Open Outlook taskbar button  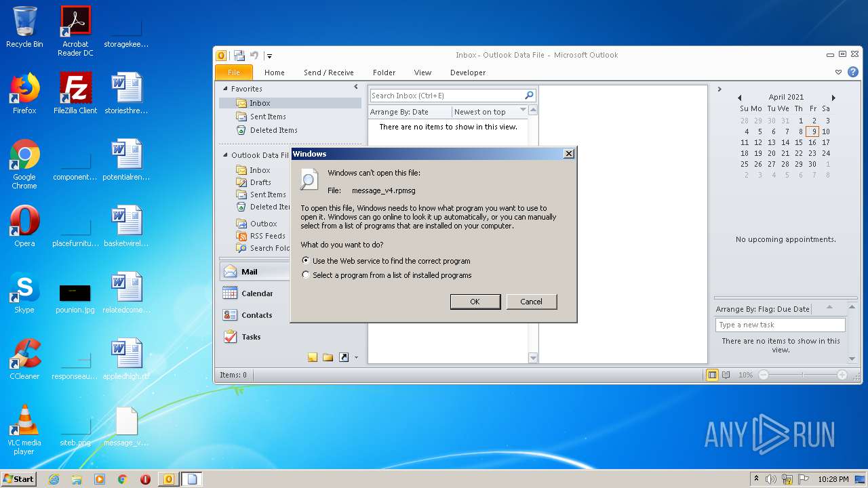[168, 479]
